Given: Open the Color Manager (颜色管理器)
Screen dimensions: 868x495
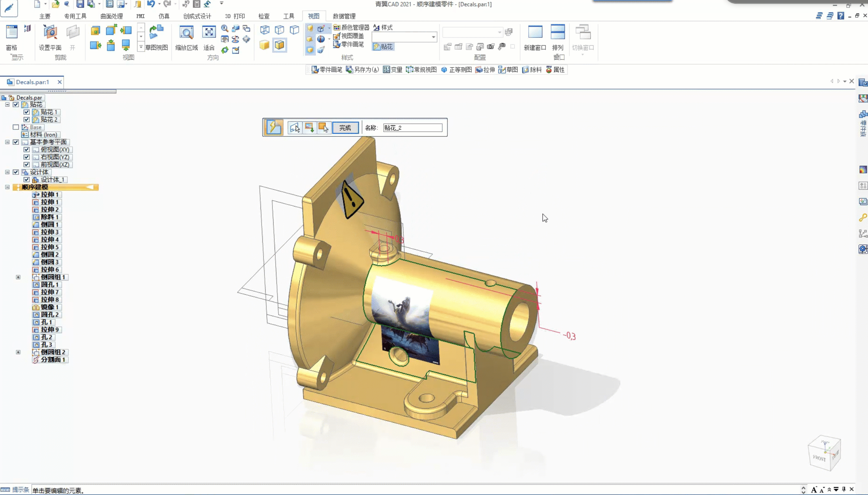Looking at the screenshot, I should (x=351, y=27).
